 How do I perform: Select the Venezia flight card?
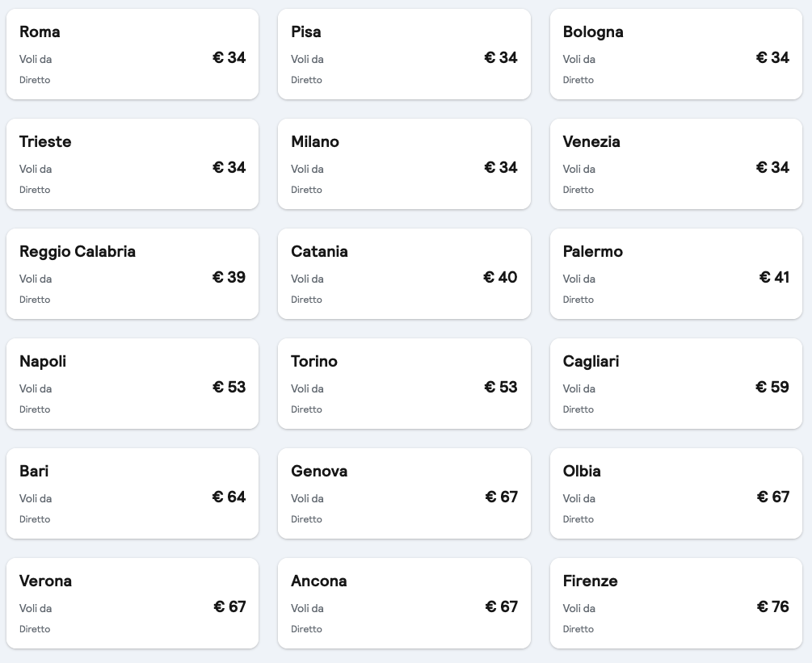[676, 164]
